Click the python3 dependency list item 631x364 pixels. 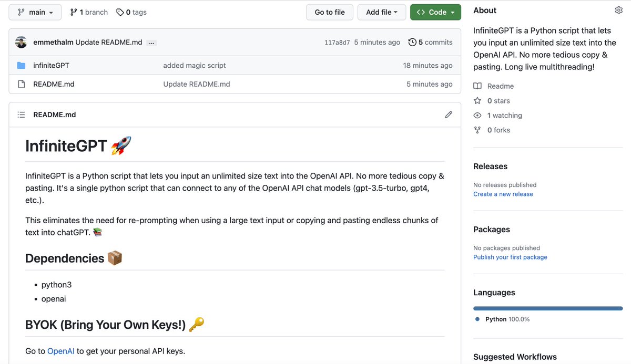click(56, 285)
